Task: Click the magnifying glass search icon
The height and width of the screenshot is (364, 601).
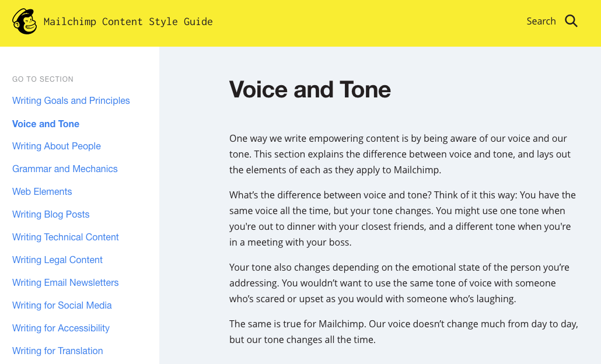Action: (x=571, y=21)
